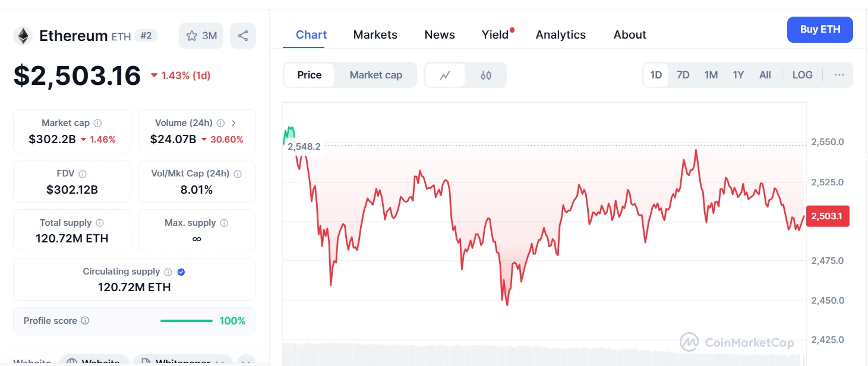Select the 7D time range
Image resolution: width=868 pixels, height=366 pixels.
[x=683, y=75]
